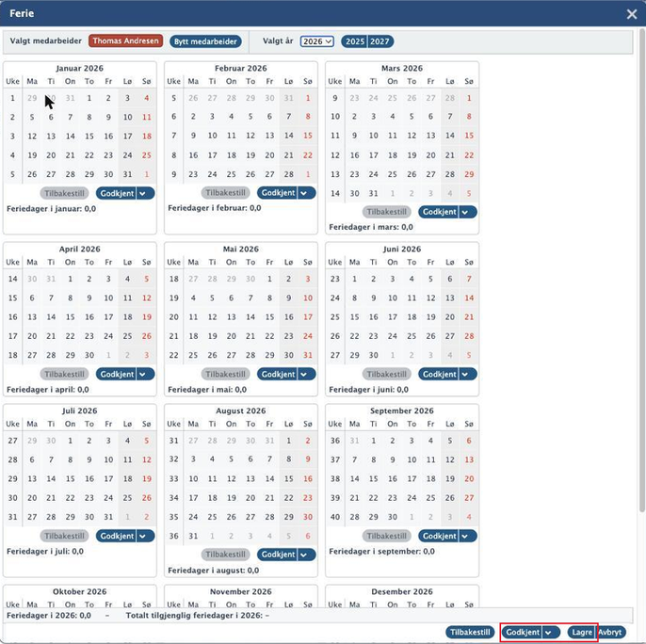Click Tilbakestill under August 2026
This screenshot has width=646, height=644.
tap(225, 555)
